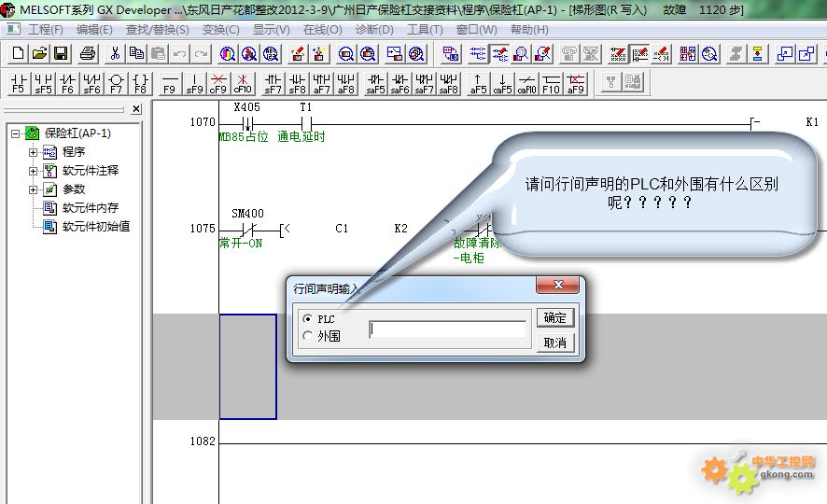Insert normally open contact F5
Viewport: 827px width, 504px height.
19,83
